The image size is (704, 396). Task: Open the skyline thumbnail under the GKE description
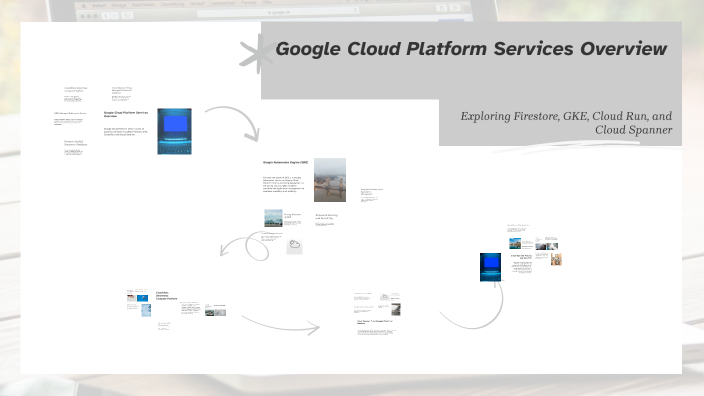pyautogui.click(x=273, y=218)
